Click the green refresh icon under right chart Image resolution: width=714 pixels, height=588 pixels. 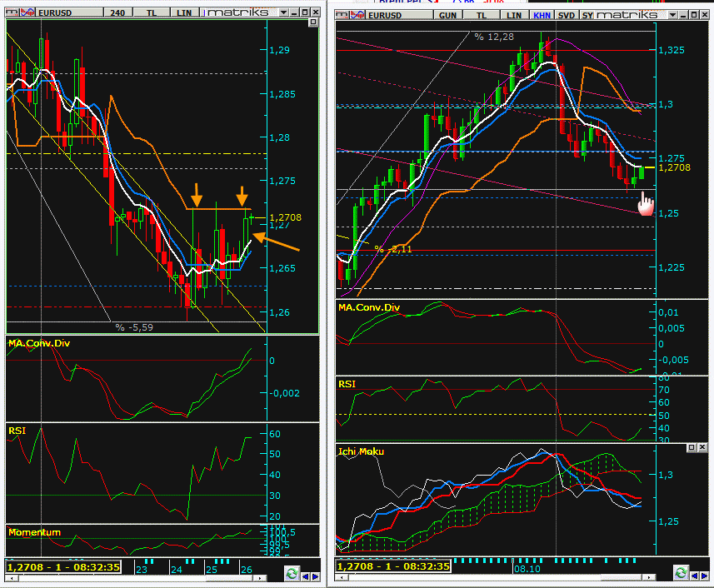click(x=681, y=573)
